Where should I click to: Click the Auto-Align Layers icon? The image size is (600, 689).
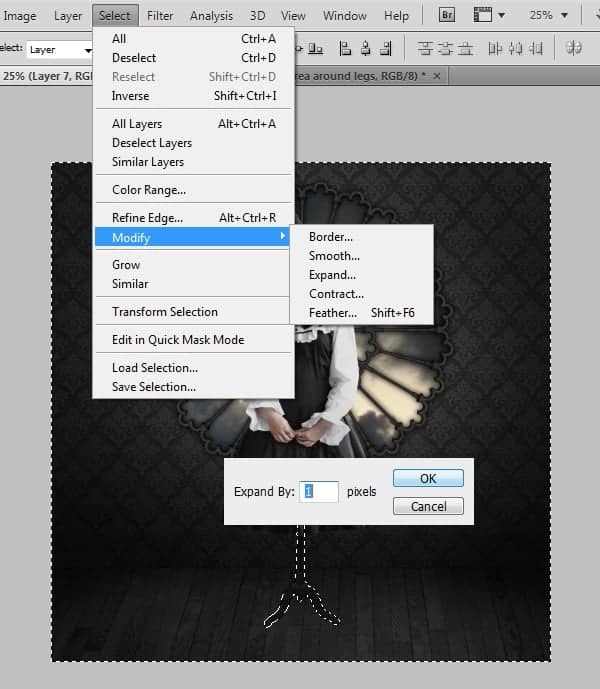(574, 48)
